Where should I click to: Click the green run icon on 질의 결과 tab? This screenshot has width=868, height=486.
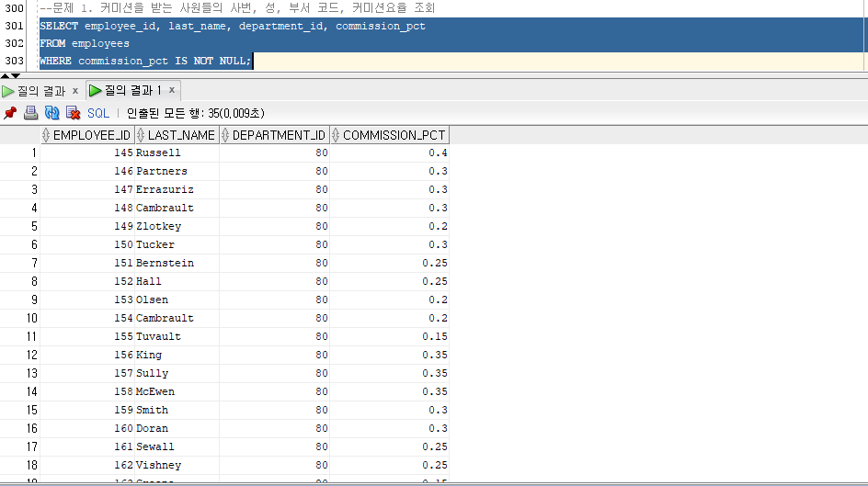7,91
